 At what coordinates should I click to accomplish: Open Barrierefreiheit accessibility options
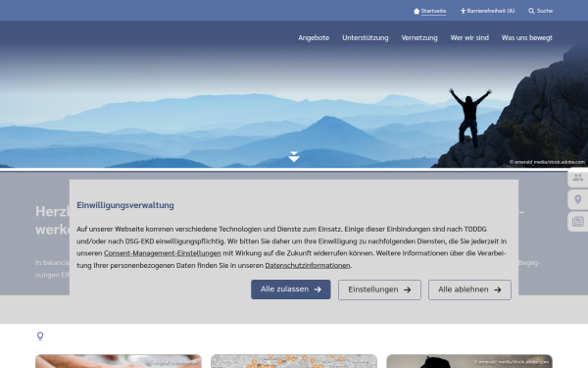[487, 11]
